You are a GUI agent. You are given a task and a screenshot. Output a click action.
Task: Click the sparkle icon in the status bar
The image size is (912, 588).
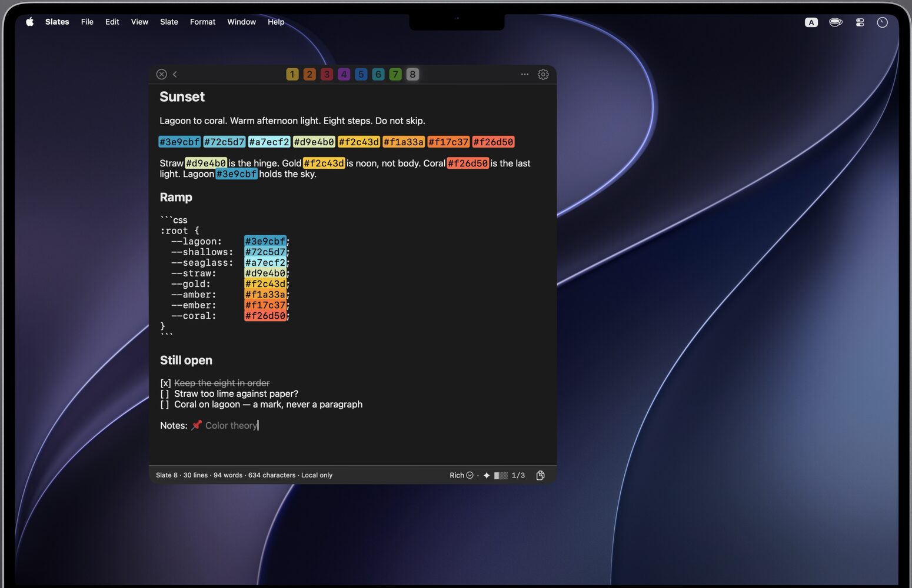487,475
